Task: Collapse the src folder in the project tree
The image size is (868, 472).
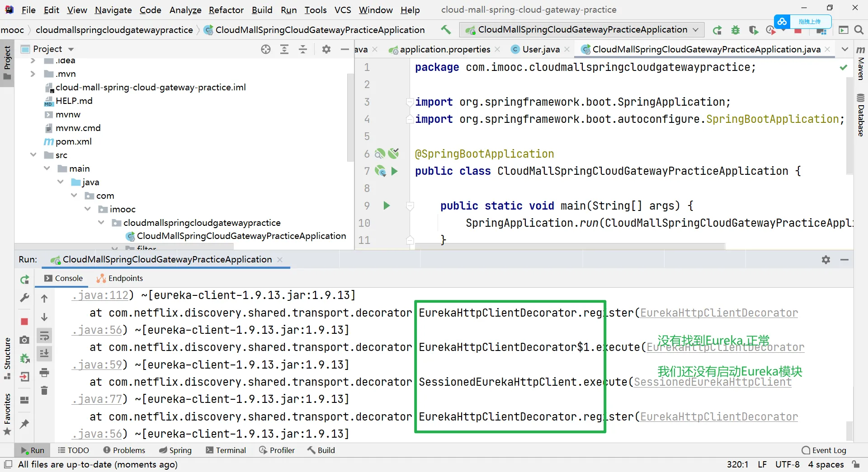Action: tap(33, 155)
